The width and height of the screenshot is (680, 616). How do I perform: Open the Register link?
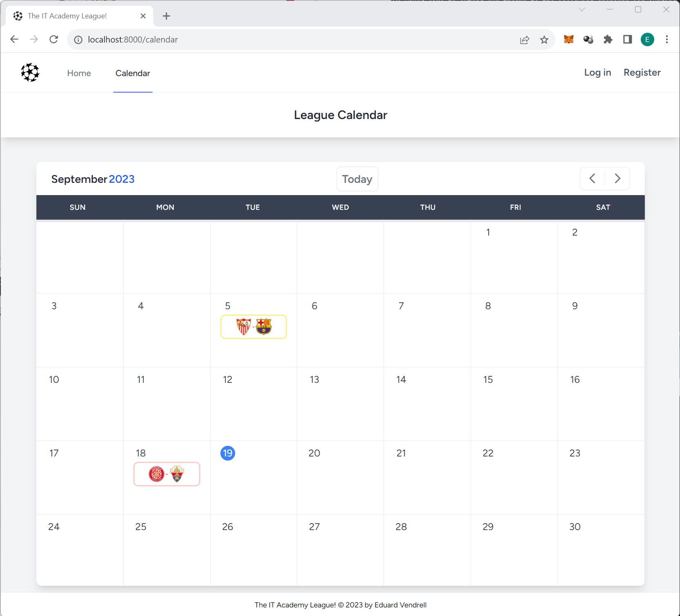[x=642, y=72]
